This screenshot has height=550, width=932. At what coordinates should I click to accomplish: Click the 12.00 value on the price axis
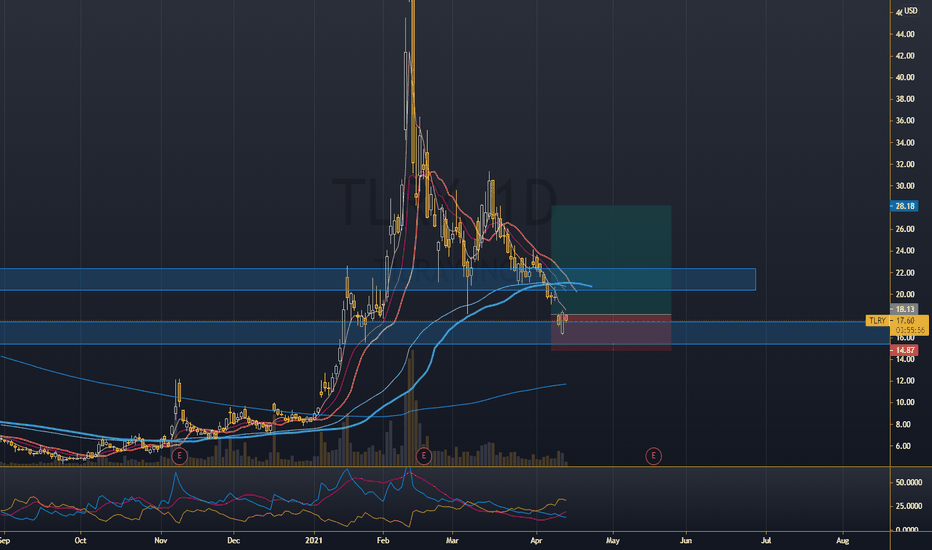[x=905, y=381]
